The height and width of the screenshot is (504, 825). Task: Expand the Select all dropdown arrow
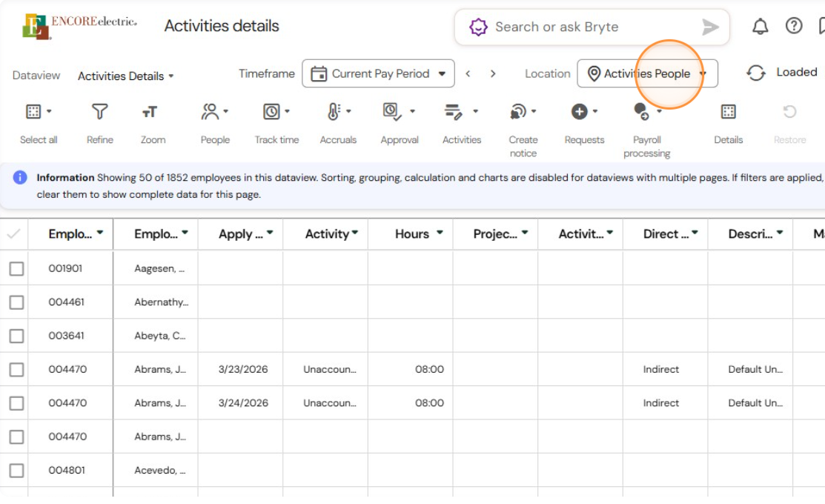(x=49, y=111)
